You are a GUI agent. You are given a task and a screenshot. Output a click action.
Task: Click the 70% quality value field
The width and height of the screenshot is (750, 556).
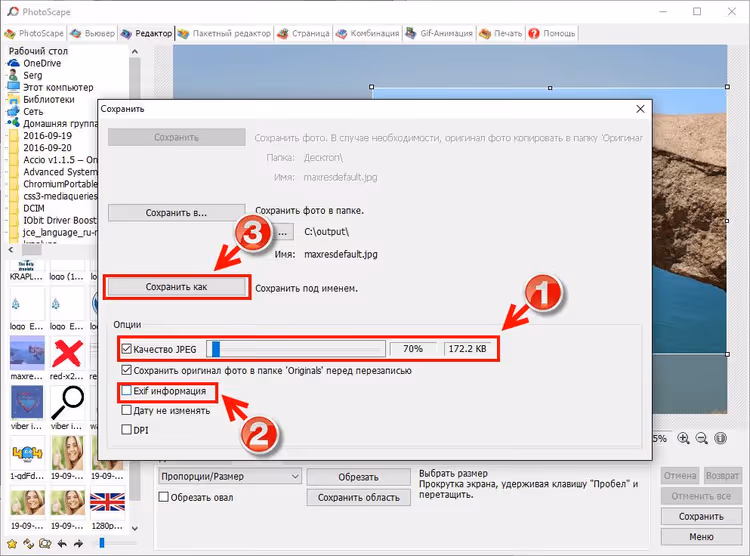[x=413, y=349]
